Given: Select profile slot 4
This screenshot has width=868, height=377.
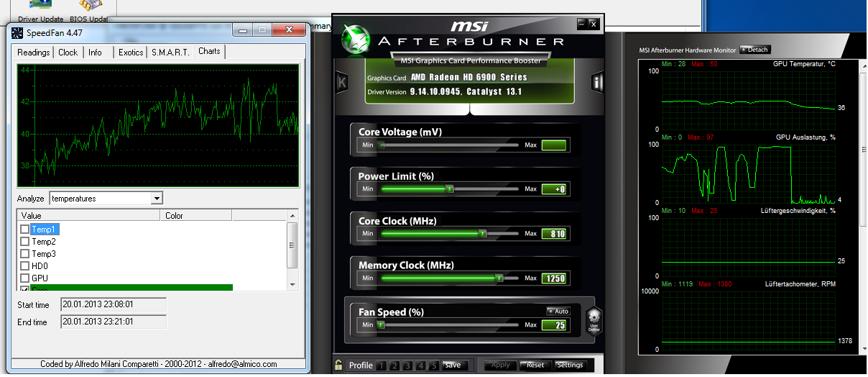Looking at the screenshot, I should 421,365.
